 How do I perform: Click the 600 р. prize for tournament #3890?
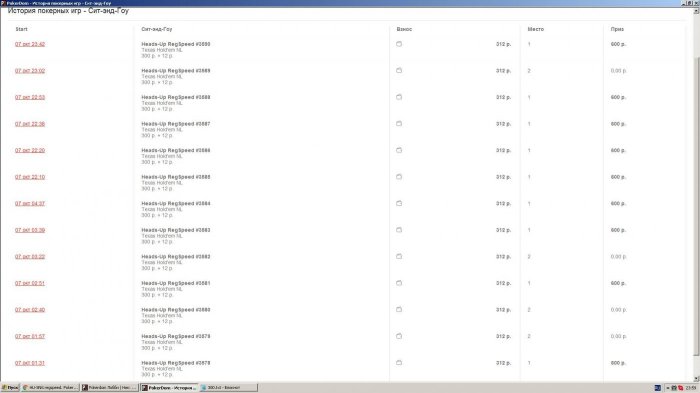(618, 44)
